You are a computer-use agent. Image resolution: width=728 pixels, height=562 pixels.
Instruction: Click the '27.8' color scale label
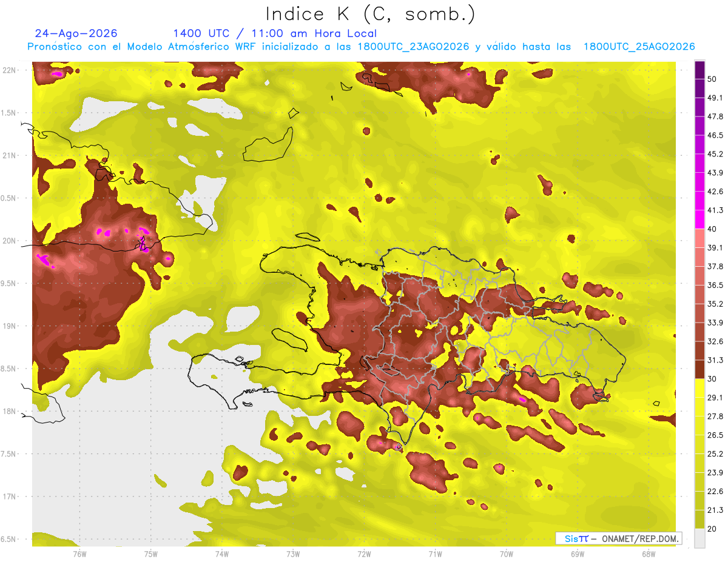pos(715,416)
